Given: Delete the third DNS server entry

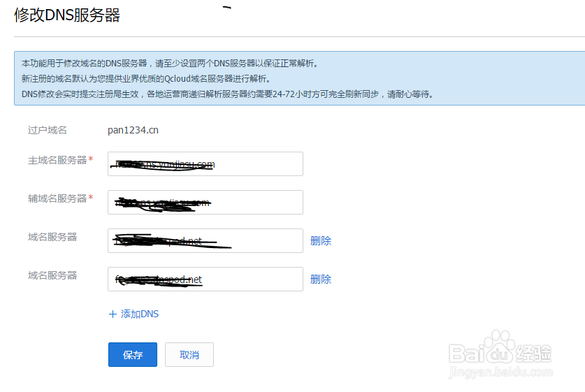Looking at the screenshot, I should [x=321, y=241].
